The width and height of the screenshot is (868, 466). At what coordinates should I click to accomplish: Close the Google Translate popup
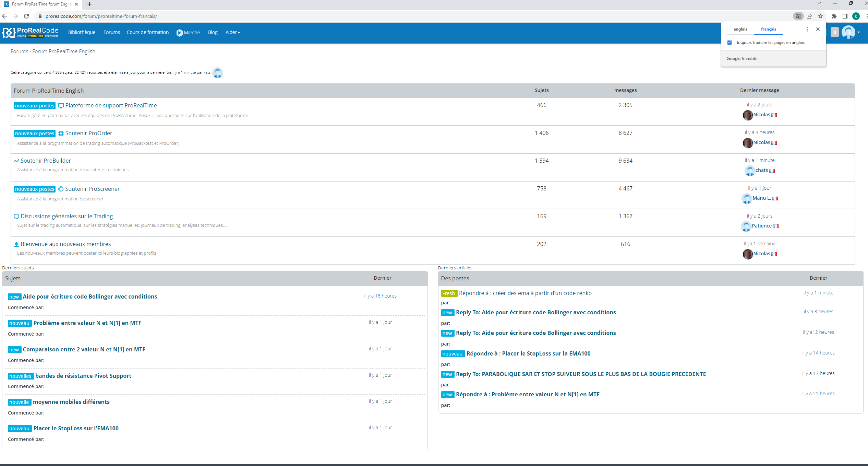818,29
